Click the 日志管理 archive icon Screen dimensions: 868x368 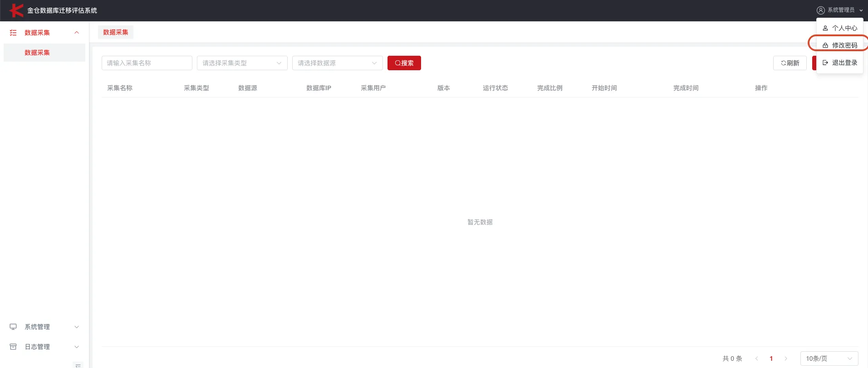click(x=13, y=347)
